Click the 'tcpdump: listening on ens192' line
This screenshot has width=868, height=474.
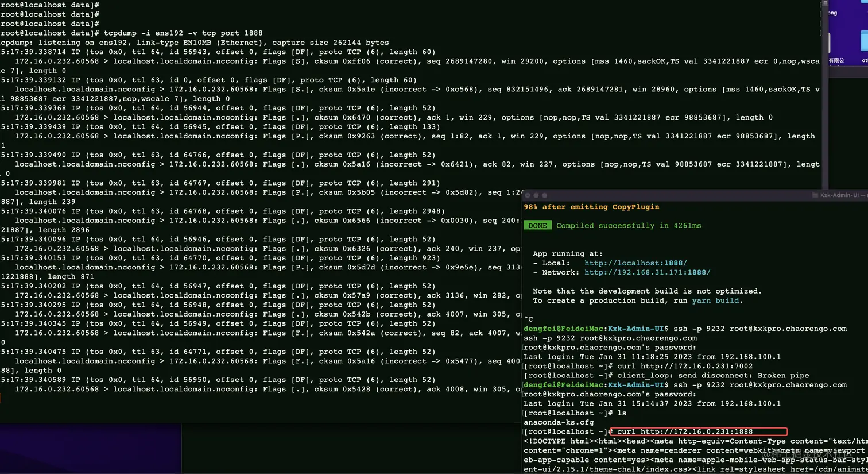[x=195, y=43]
